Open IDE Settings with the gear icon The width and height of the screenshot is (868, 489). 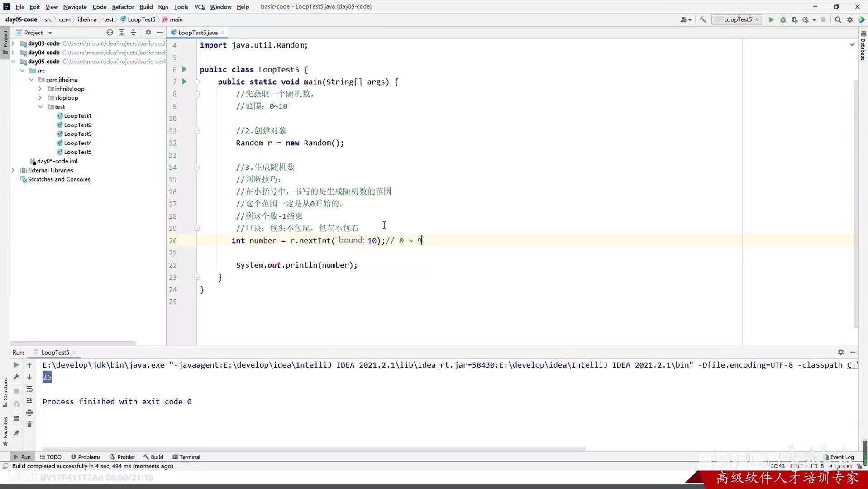[x=851, y=19]
